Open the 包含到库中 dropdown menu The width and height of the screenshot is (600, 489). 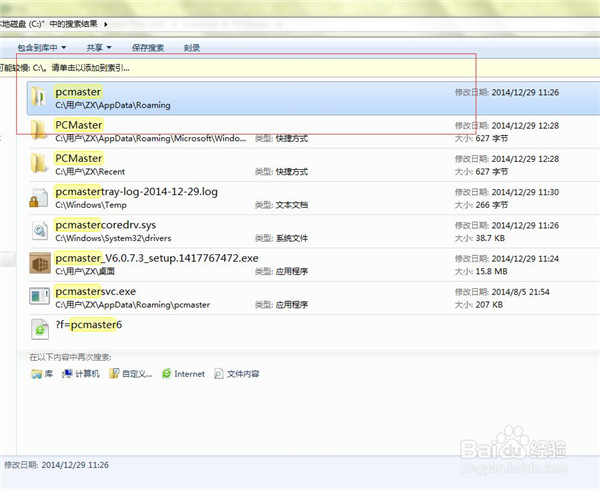click(42, 47)
